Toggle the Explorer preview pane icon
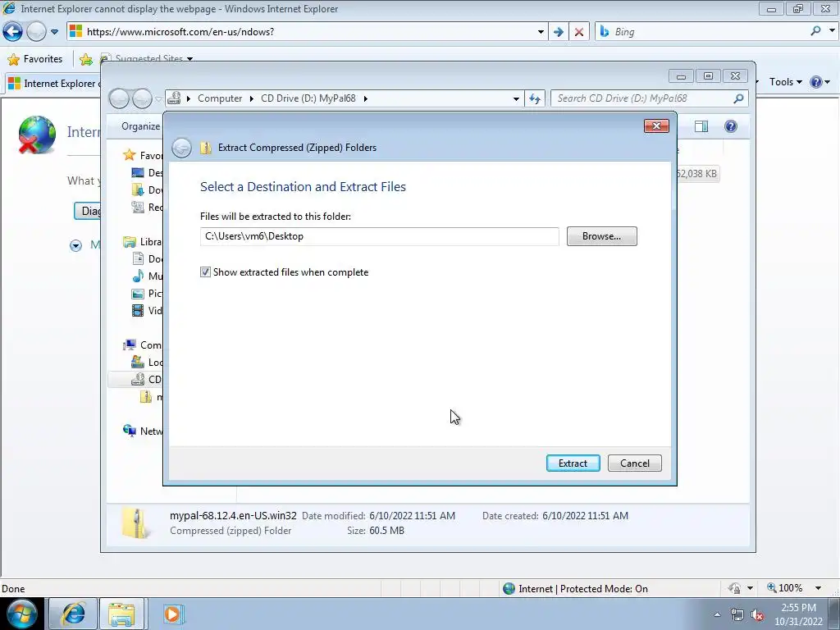The height and width of the screenshot is (630, 840). [701, 126]
